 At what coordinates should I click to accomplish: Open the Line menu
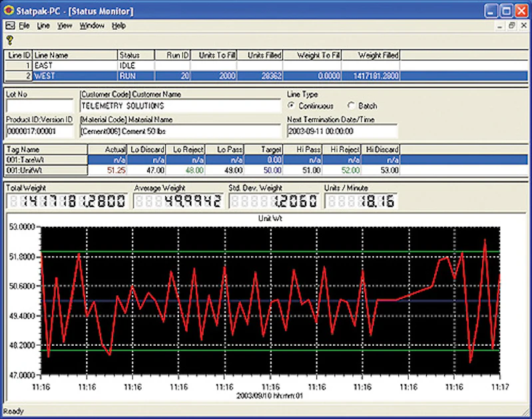(x=43, y=25)
